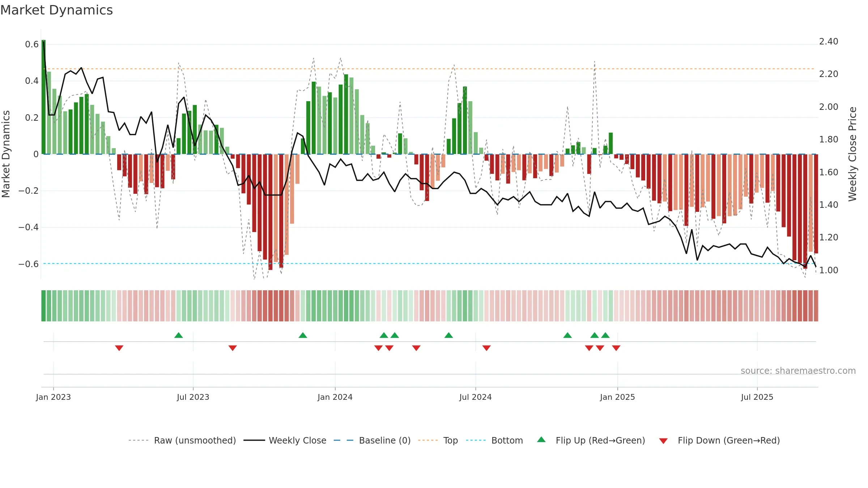Click the 2.00 tick on the right price axis
Viewport: 868px width, 488px height.
click(x=829, y=107)
